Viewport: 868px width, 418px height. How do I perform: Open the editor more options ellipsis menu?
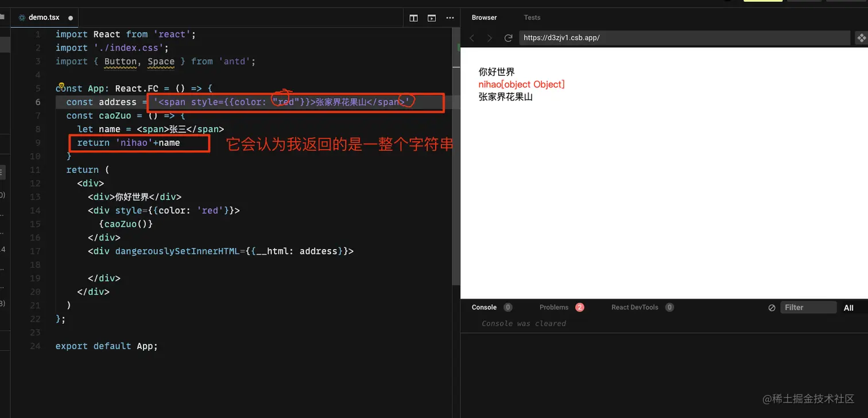tap(450, 18)
